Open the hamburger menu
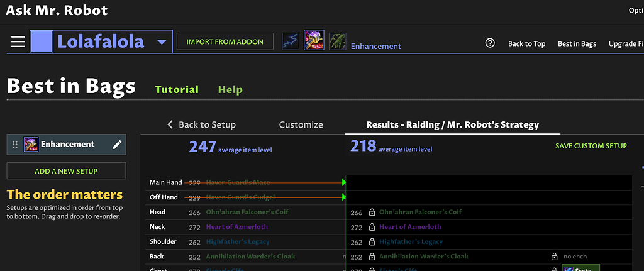Image resolution: width=644 pixels, height=271 pixels. click(x=18, y=42)
